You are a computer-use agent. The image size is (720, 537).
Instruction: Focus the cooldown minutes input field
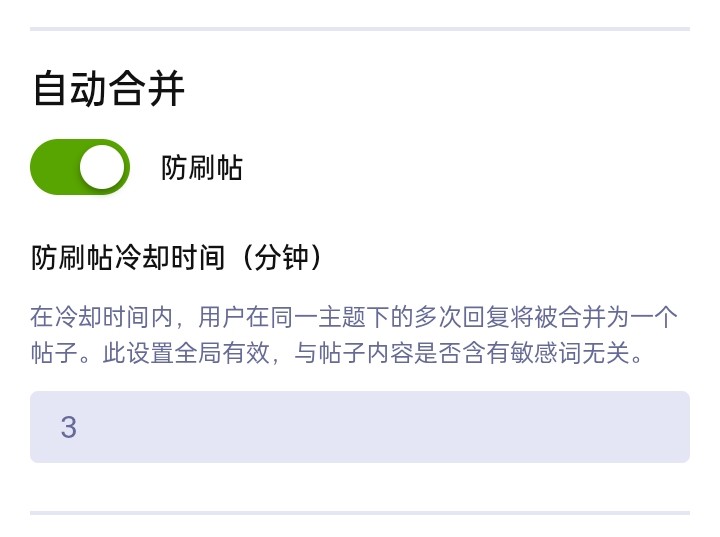(x=360, y=427)
